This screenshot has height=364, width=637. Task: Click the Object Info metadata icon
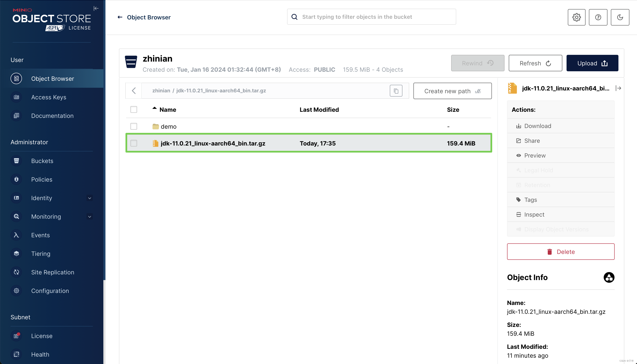(609, 277)
